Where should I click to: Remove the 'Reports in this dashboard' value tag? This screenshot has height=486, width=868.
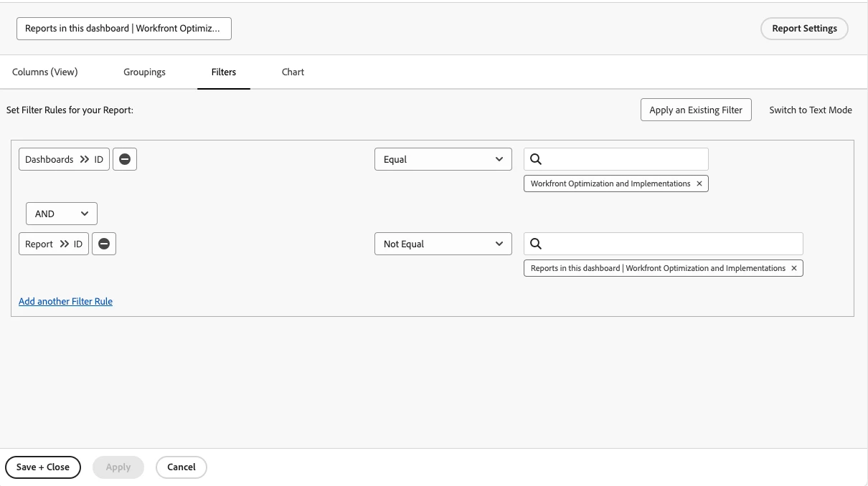pyautogui.click(x=794, y=268)
